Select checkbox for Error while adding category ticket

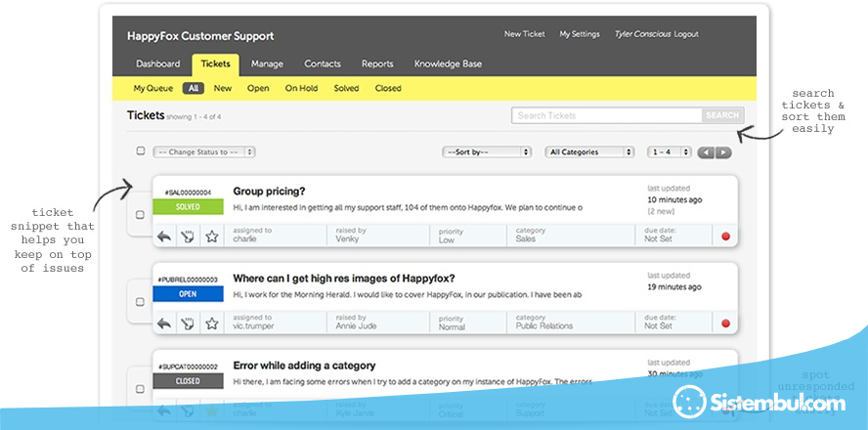140,389
